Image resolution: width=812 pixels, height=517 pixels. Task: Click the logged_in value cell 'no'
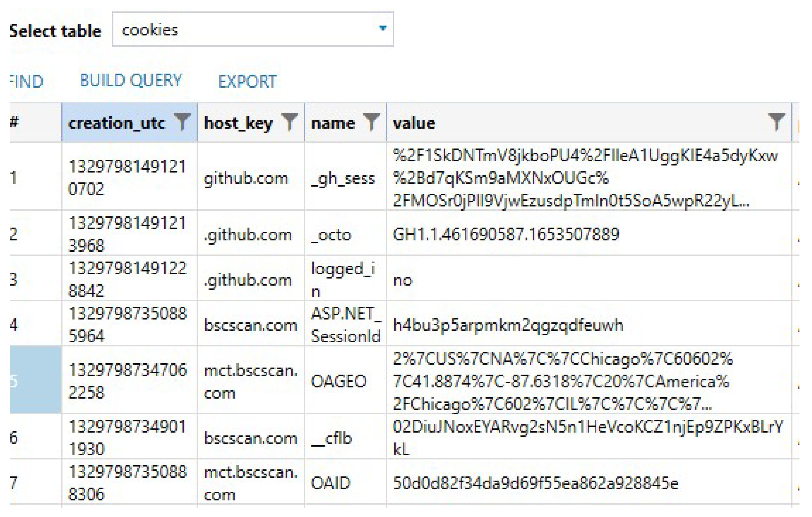(403, 280)
